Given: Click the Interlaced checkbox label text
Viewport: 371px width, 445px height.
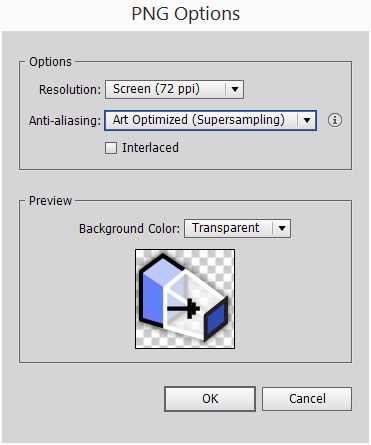Looking at the screenshot, I should pos(150,148).
